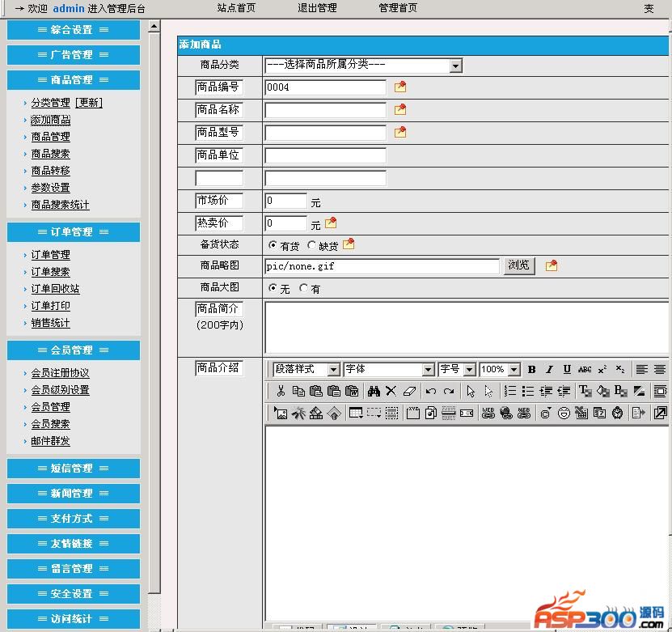
Task: Click the bulleted list icon
Action: click(x=527, y=391)
